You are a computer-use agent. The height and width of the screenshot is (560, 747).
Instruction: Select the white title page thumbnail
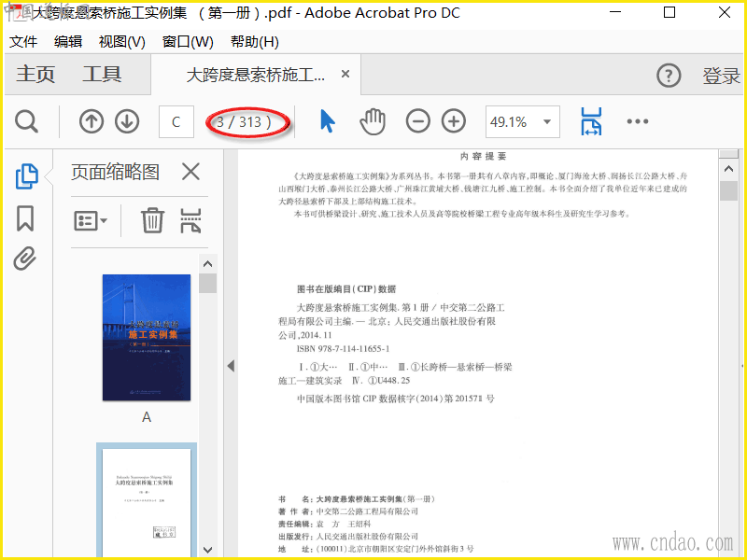tap(147, 502)
